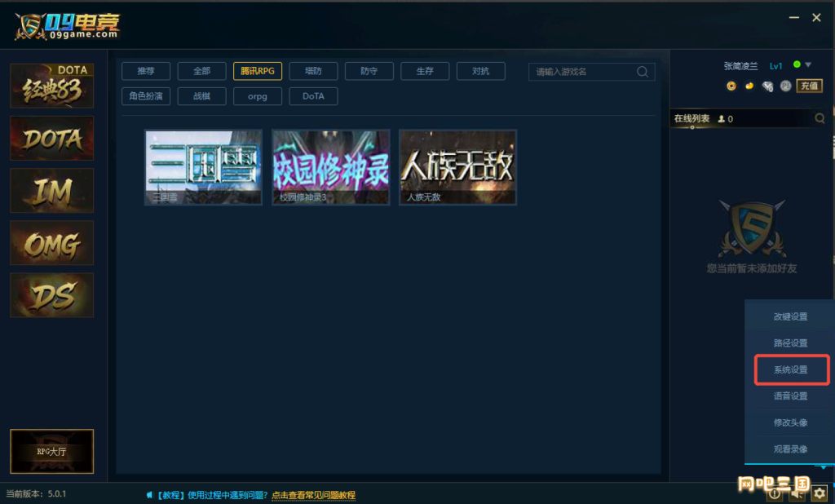This screenshot has width=835, height=504.
Task: Select the 对抗 category filter
Action: pyautogui.click(x=481, y=71)
